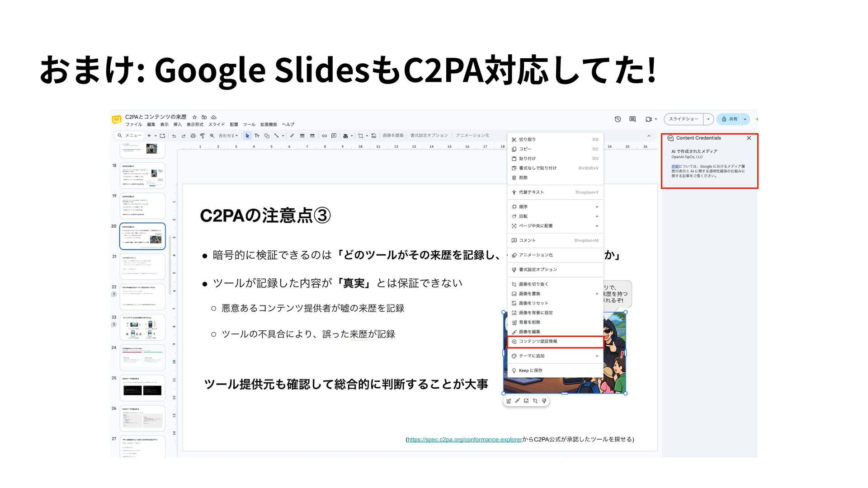Click the redo arrow in the toolbar

tap(184, 136)
